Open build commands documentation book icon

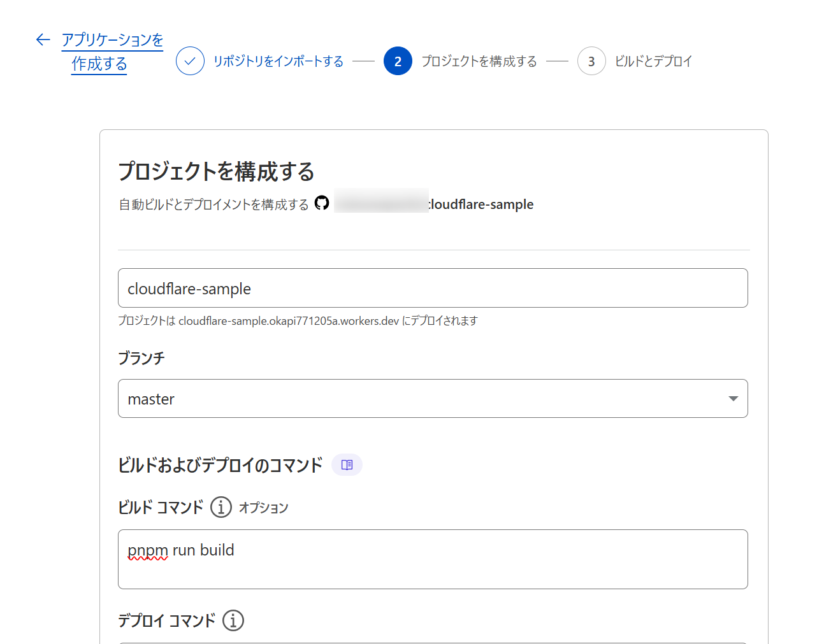[347, 465]
